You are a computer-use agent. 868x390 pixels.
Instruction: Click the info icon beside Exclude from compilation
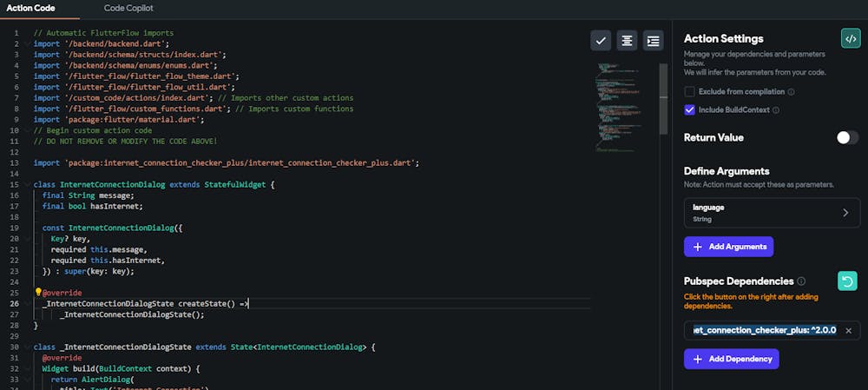tap(792, 91)
